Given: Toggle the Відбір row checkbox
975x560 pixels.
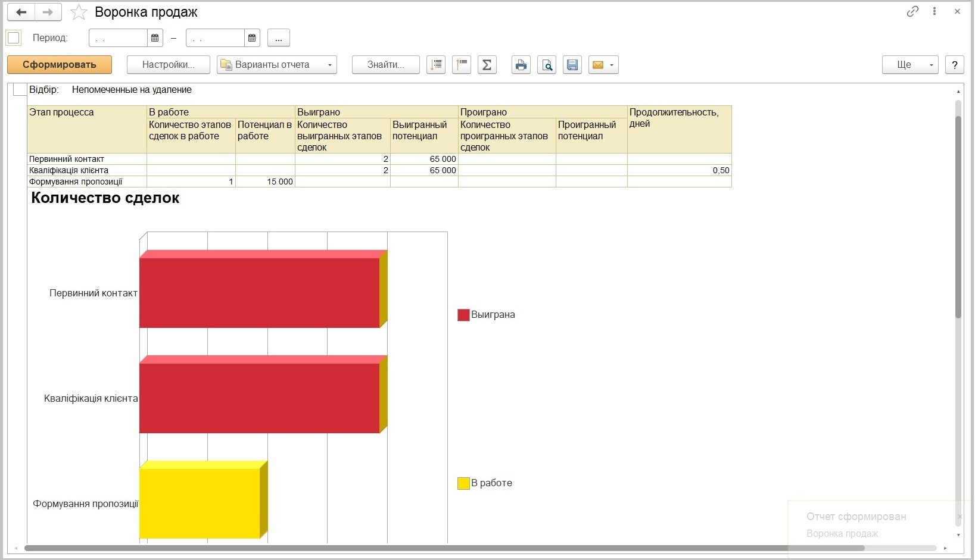Looking at the screenshot, I should click(x=20, y=90).
